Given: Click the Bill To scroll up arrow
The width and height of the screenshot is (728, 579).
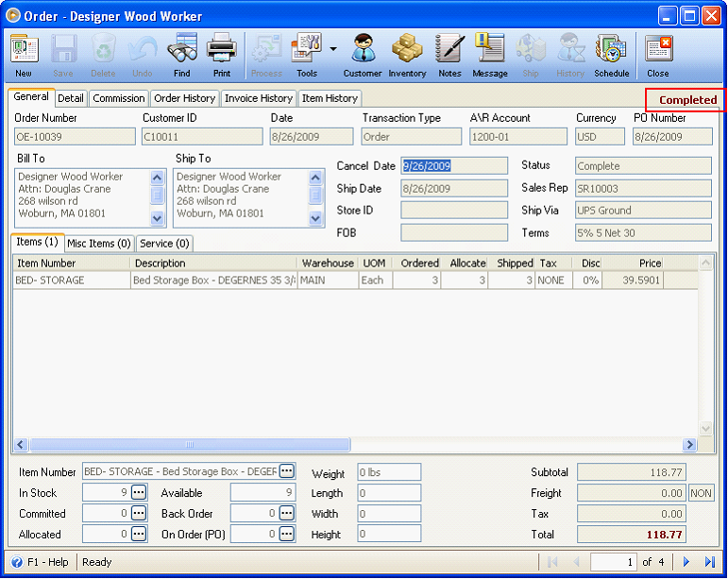Looking at the screenshot, I should point(158,178).
